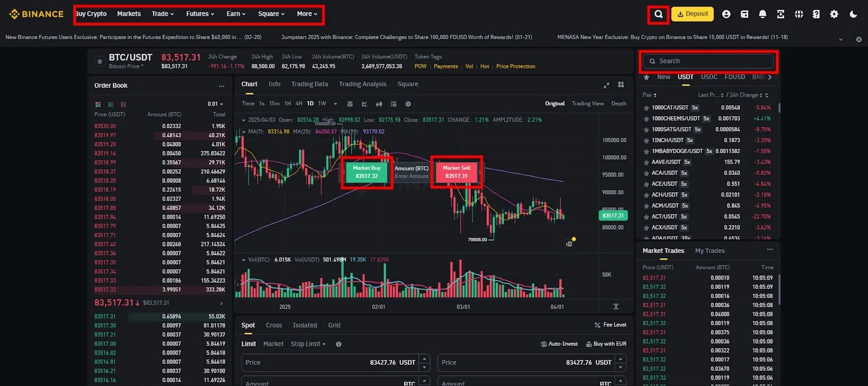868x386 pixels.
Task: Open the language globe icon
Action: [799, 14]
